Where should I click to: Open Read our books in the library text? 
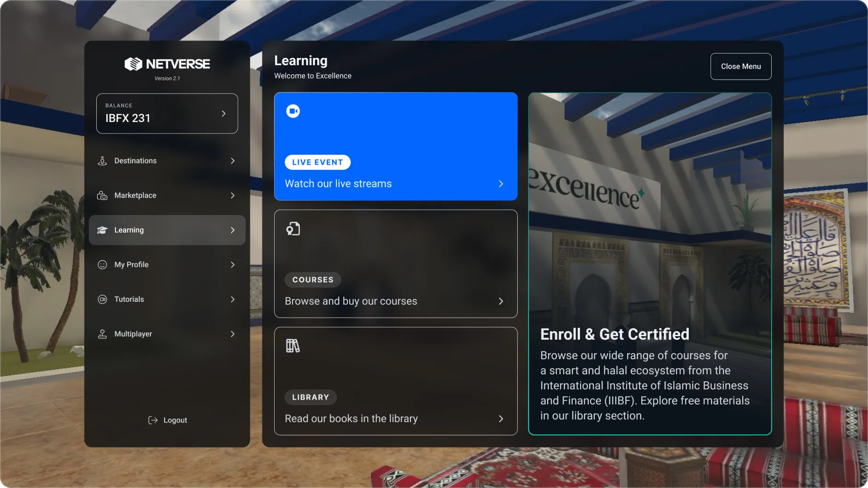pos(352,418)
